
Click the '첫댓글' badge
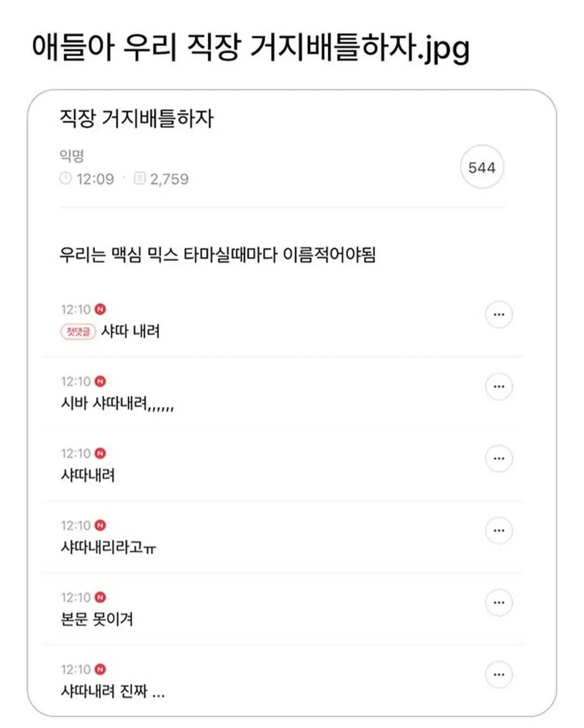[x=78, y=331]
